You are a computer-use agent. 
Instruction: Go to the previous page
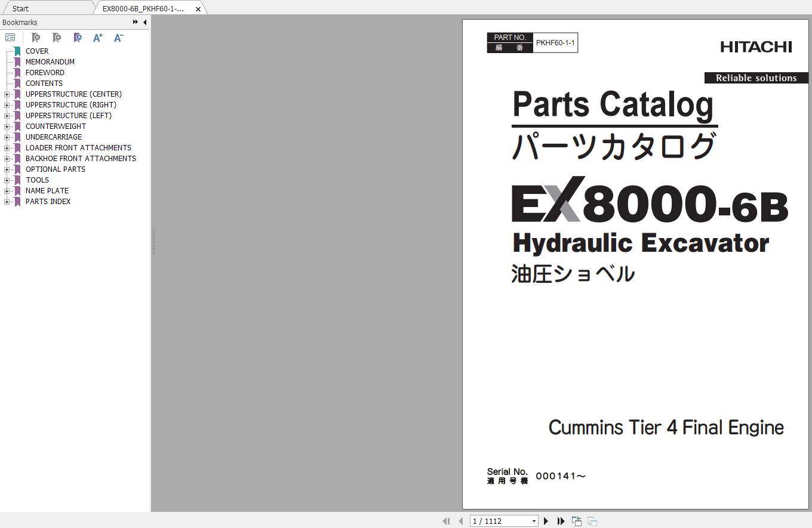460,521
